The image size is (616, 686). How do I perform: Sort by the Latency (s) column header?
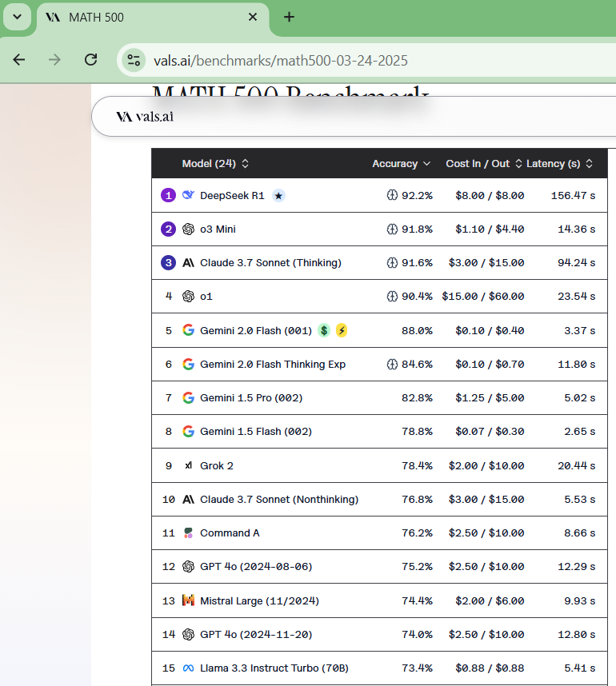[x=559, y=164]
